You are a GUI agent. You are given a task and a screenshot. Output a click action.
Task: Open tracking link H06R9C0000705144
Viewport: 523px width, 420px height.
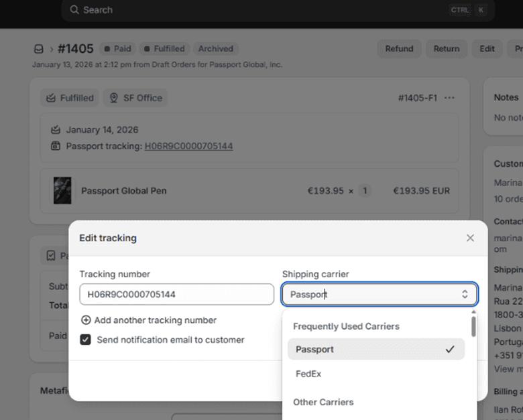tap(188, 146)
